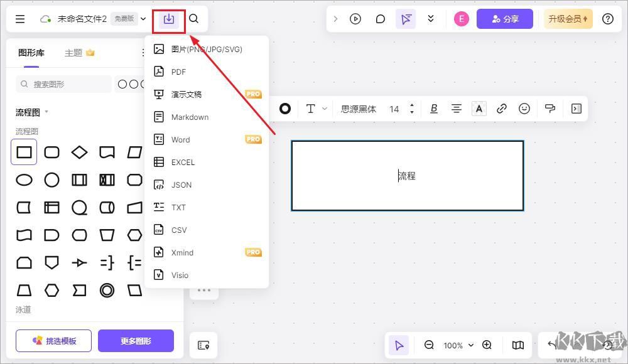Screen dimensions: 628x364
Task: Open the map overview icon
Action: [518, 345]
